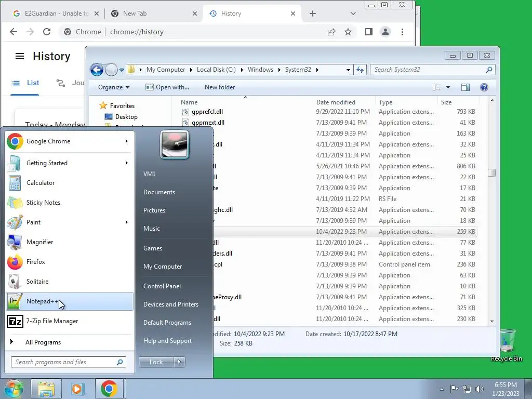Screen dimensions: 532x399
Task: Click the Explorer refresh button
Action: 360,70
